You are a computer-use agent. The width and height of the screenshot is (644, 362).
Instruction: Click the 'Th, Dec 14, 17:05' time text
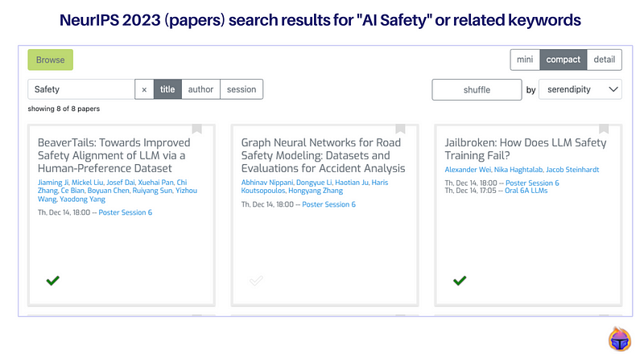pyautogui.click(x=471, y=191)
